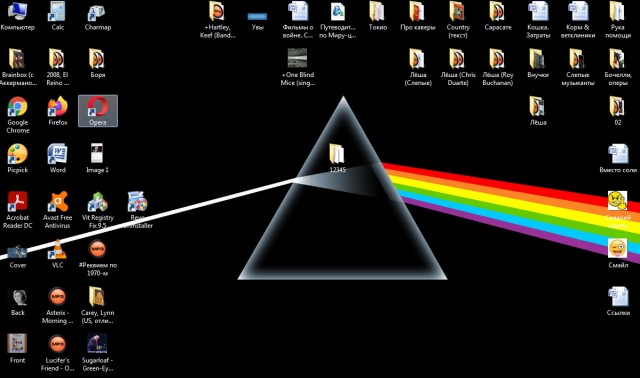Open the Путеводитель по Миру document
Viewport: 640px width, 378px height.
coord(338,20)
